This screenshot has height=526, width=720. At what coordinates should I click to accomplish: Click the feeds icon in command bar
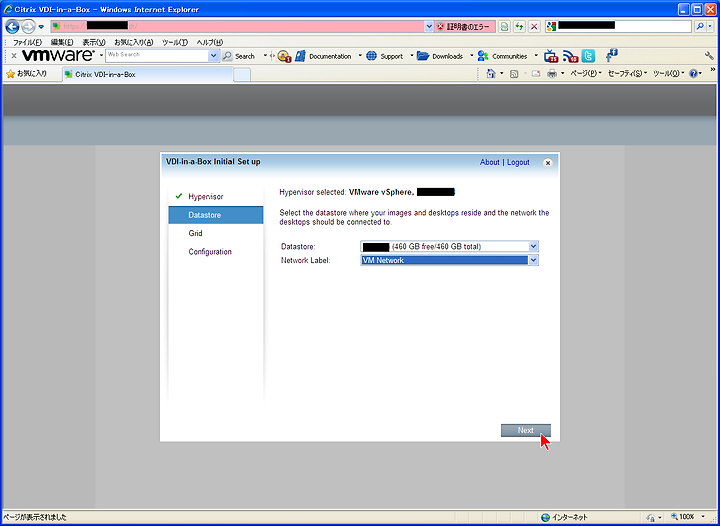pyautogui.click(x=514, y=74)
